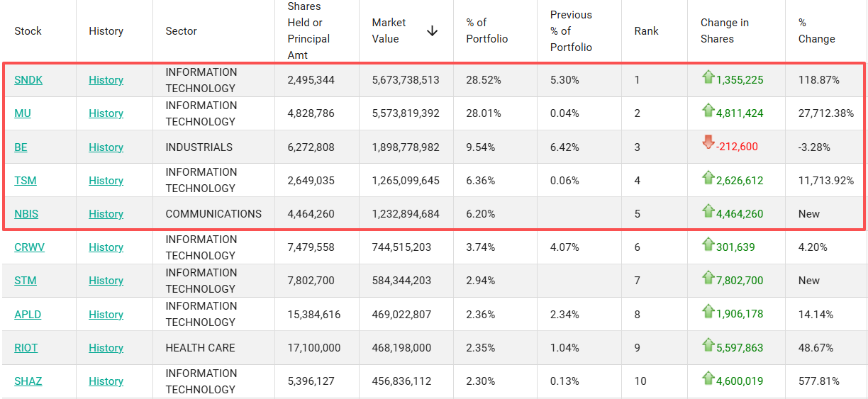
Task: Open the SHAZ stock link
Action: pos(28,381)
